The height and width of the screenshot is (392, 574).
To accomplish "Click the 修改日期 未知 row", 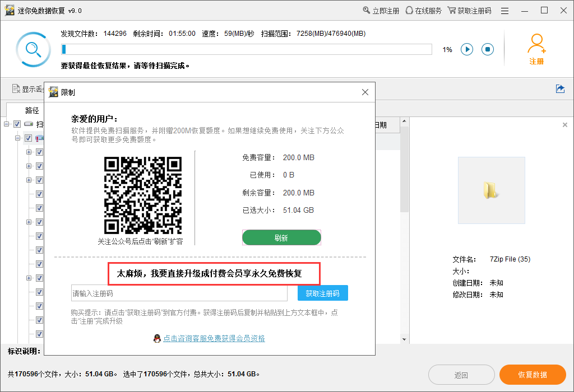I will click(478, 295).
